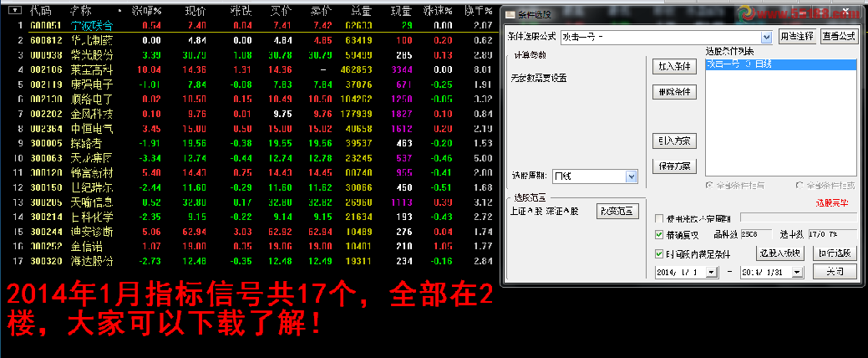Select stock name 中恒电气
This screenshot has height=358, width=868.
point(92,129)
